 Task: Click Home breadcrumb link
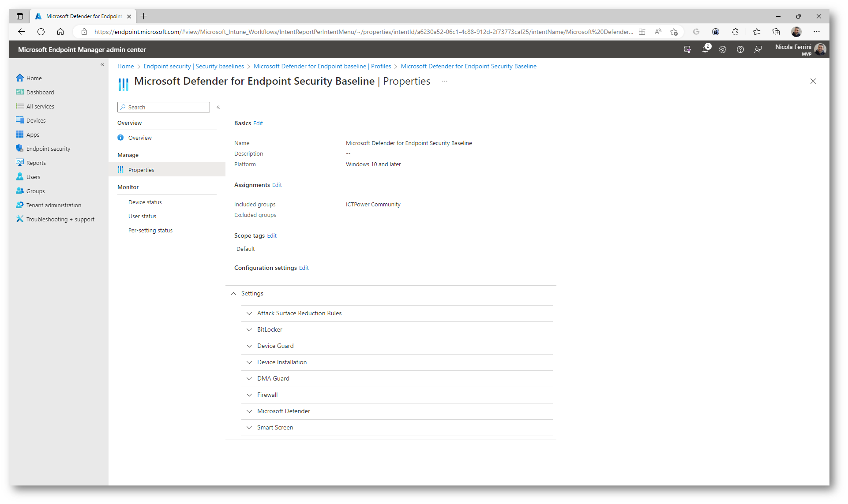pos(125,66)
